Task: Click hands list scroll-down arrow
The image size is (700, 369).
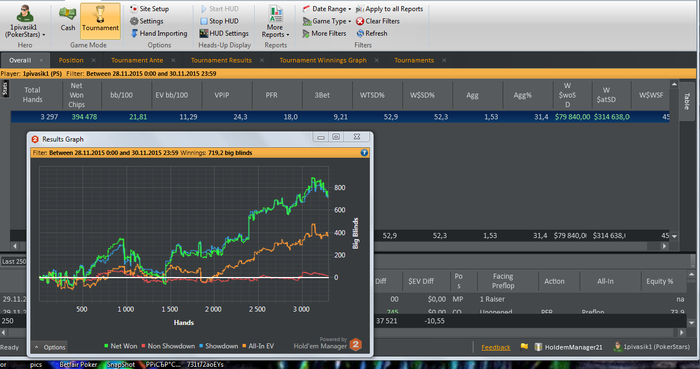Action: pos(692,322)
